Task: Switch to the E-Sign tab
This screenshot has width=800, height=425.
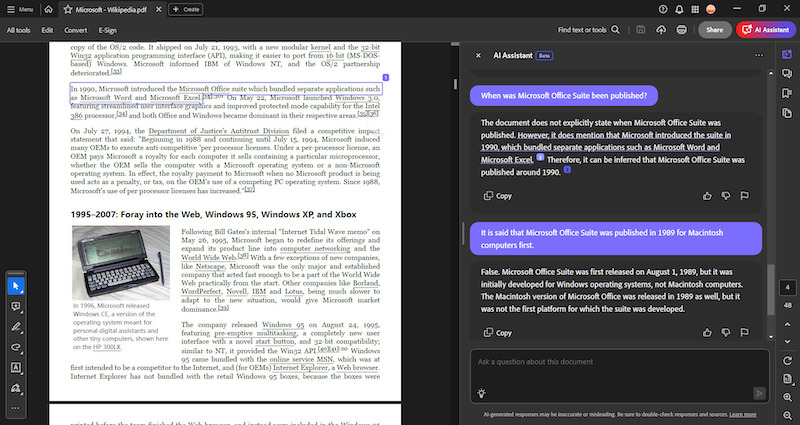Action: (x=107, y=31)
